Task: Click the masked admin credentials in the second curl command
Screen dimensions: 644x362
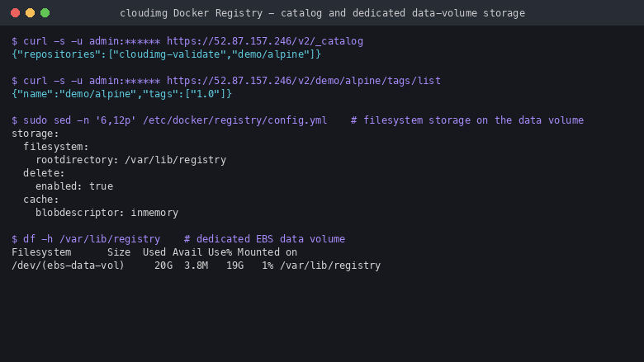Action: [x=125, y=80]
